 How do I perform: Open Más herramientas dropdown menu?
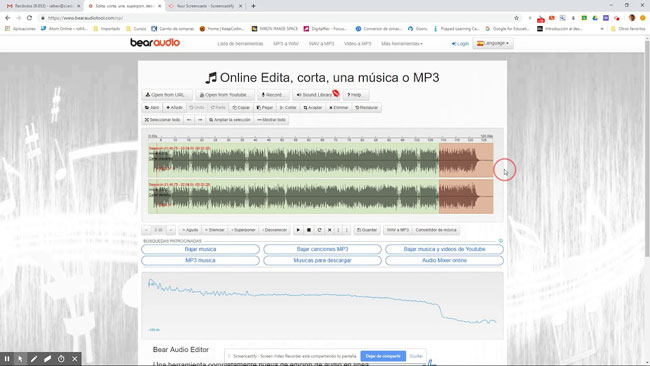pos(402,44)
